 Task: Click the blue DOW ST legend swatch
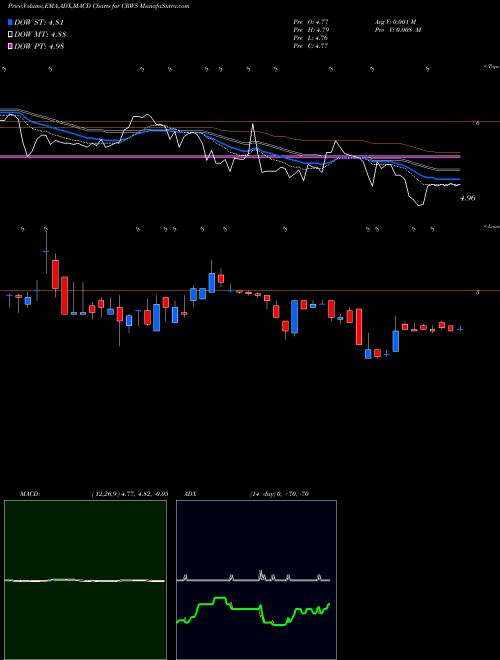11,22
